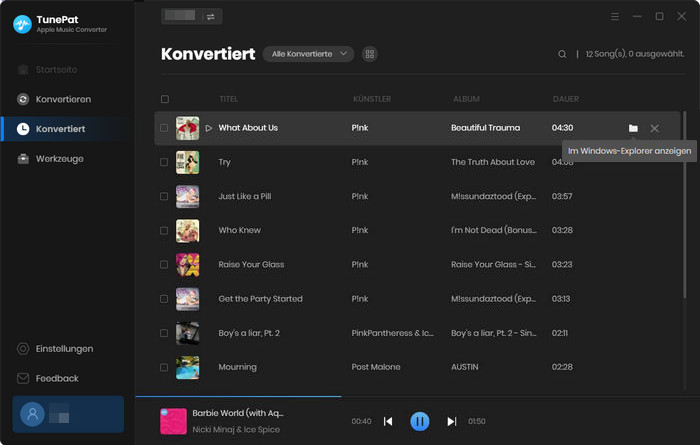Check the Raise Your Glass checkbox
The height and width of the screenshot is (445, 700).
coord(164,265)
